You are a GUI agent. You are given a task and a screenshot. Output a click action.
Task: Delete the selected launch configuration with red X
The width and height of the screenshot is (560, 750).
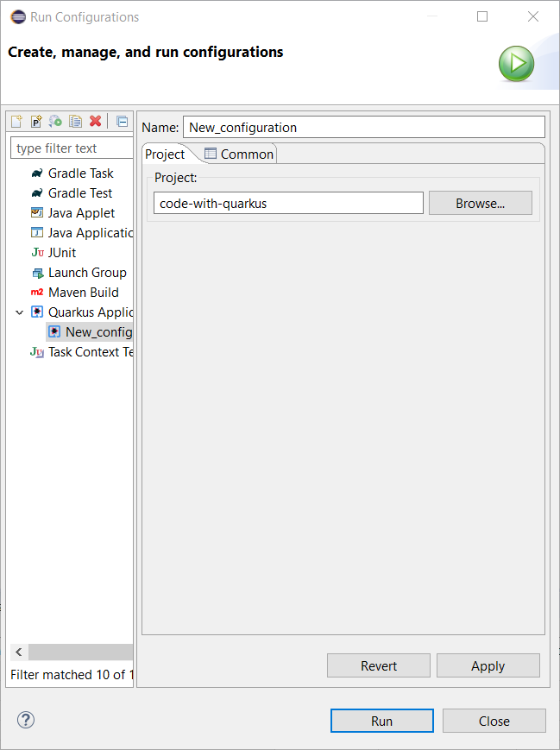pyautogui.click(x=96, y=122)
